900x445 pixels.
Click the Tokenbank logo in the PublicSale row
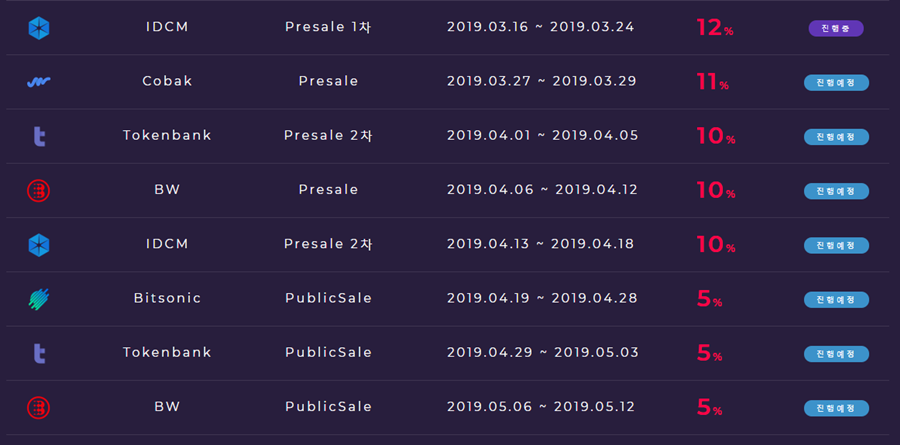39,352
